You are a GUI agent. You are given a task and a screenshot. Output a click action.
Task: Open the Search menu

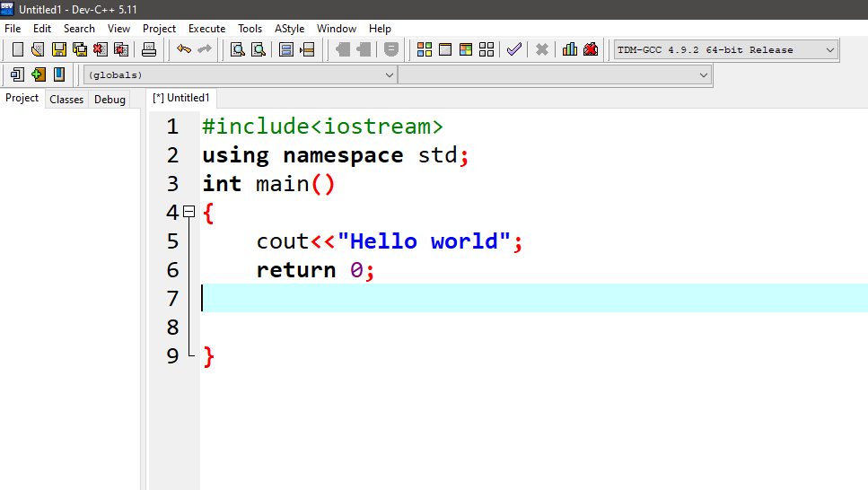pyautogui.click(x=79, y=29)
